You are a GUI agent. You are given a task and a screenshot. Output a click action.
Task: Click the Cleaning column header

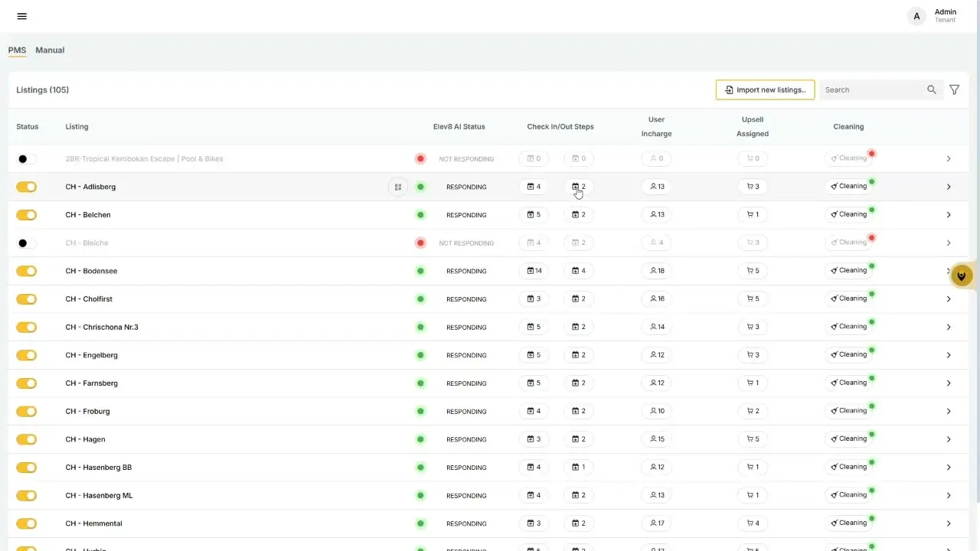(848, 127)
